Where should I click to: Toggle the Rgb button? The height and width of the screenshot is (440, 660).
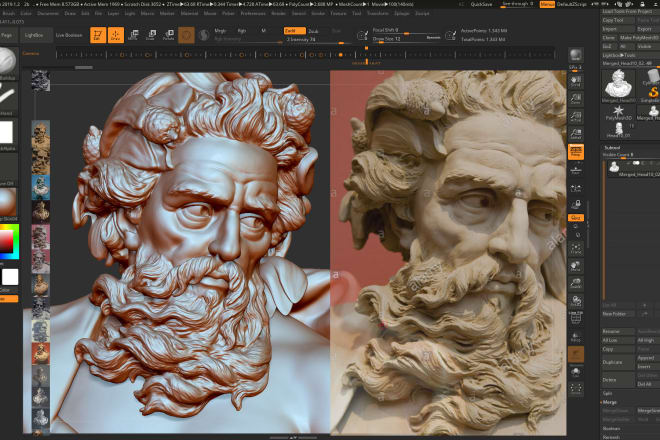pyautogui.click(x=242, y=31)
